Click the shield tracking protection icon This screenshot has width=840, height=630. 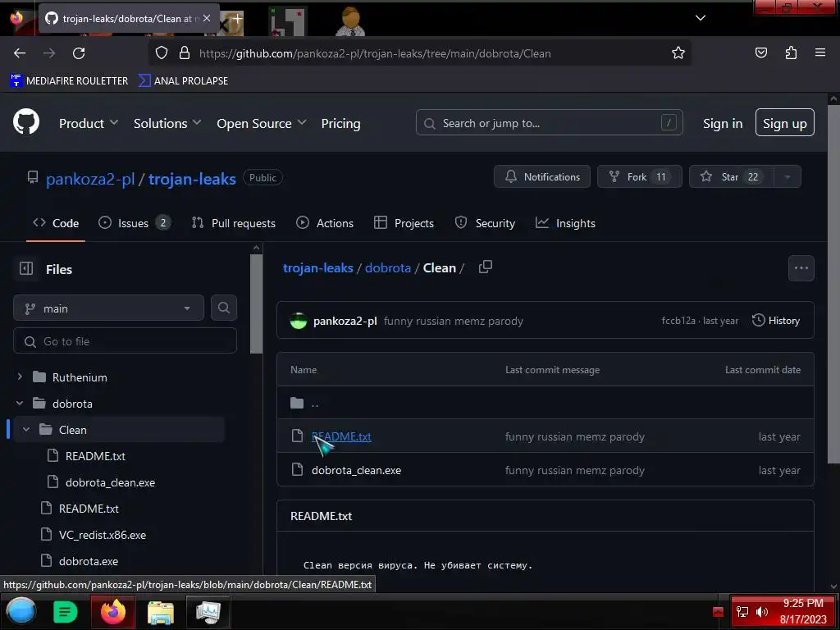click(162, 53)
